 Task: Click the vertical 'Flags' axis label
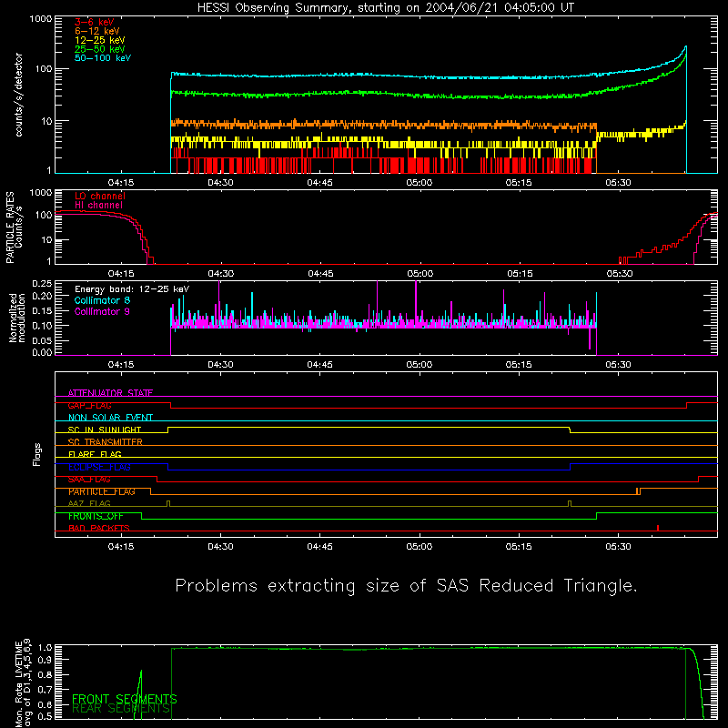coord(37,454)
